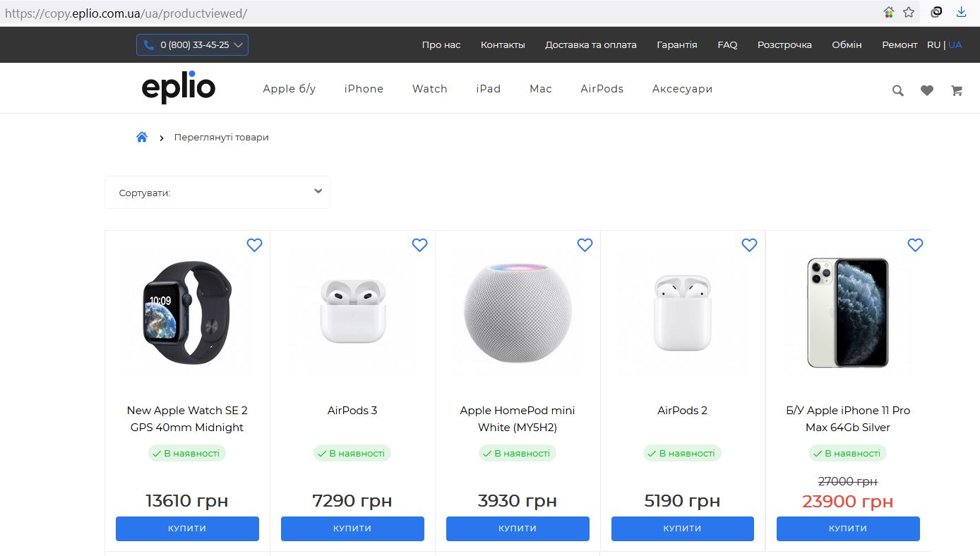Image resolution: width=980 pixels, height=556 pixels.
Task: Favorite the Apple Watch SE 2
Action: [x=254, y=245]
